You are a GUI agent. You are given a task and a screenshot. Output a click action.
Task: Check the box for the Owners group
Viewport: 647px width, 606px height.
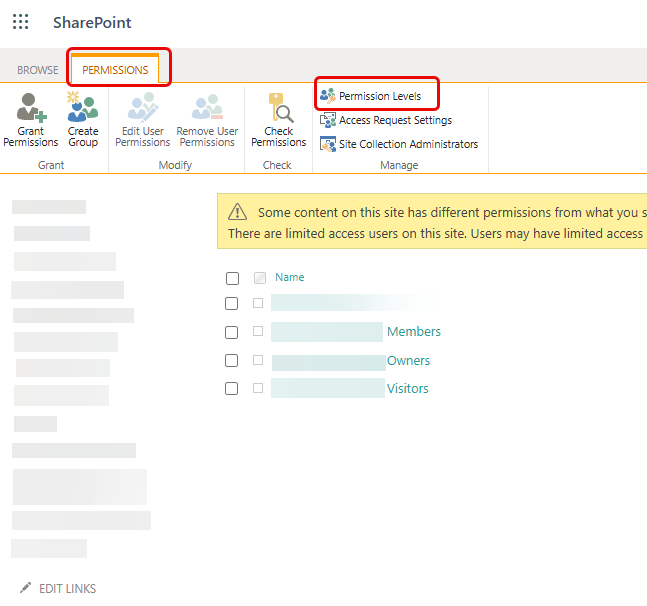coord(231,360)
